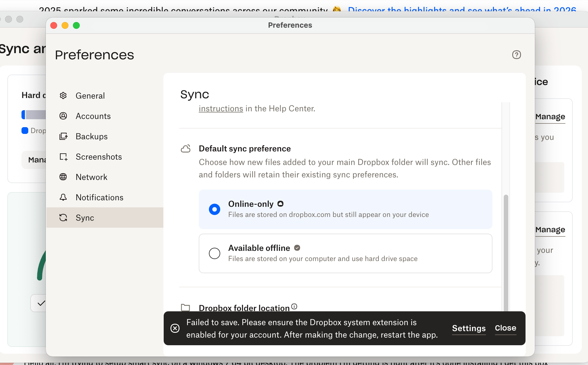Click the General gear icon
The height and width of the screenshot is (365, 588).
point(63,96)
